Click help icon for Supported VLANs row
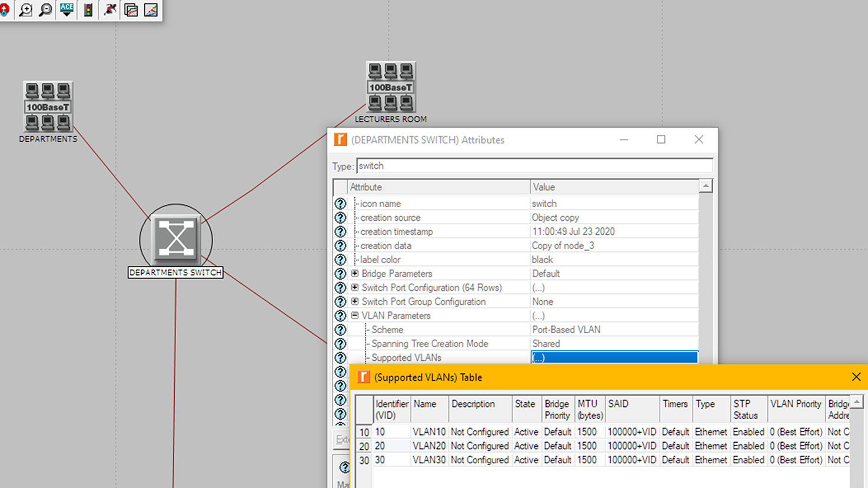The height and width of the screenshot is (488, 868). 340,358
